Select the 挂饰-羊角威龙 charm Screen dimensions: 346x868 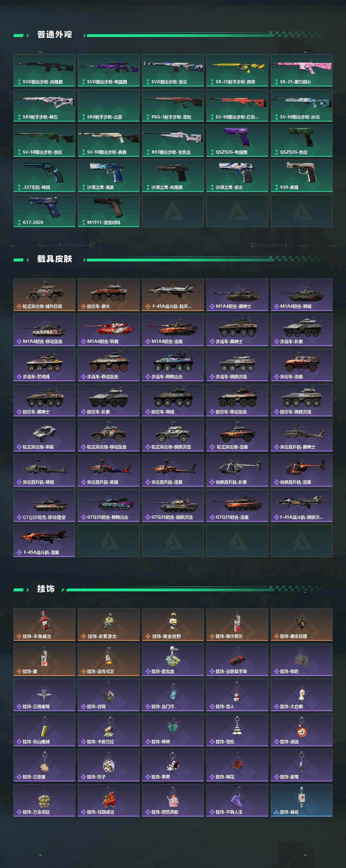[x=44, y=624]
